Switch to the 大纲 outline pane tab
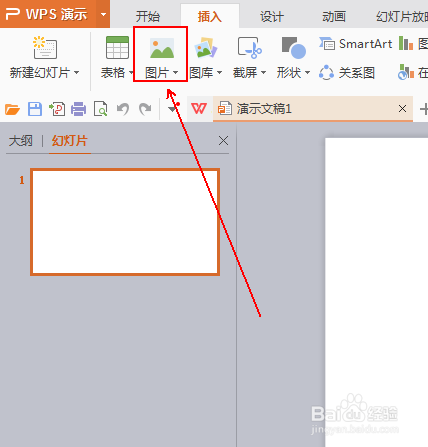 point(21,141)
